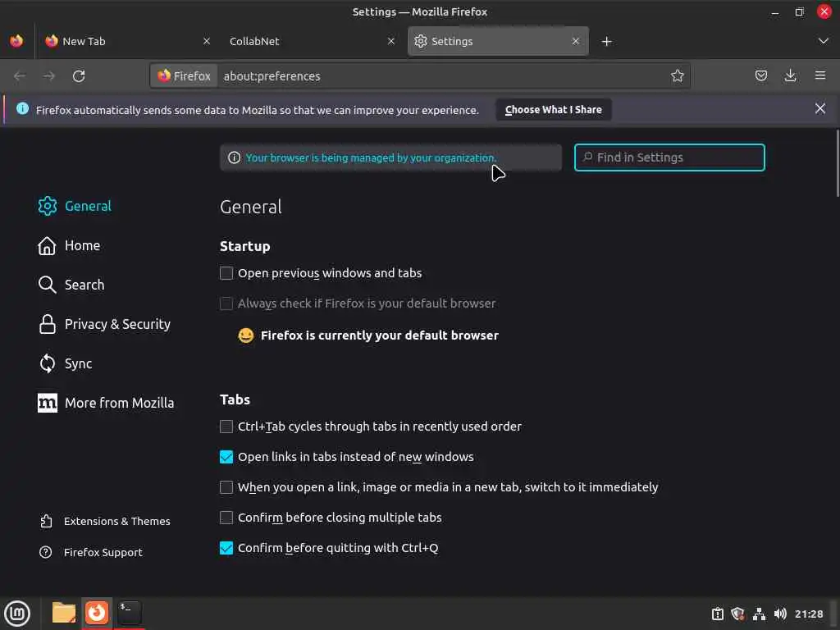The height and width of the screenshot is (630, 840).
Task: Click the reload page icon
Action: pyautogui.click(x=79, y=76)
